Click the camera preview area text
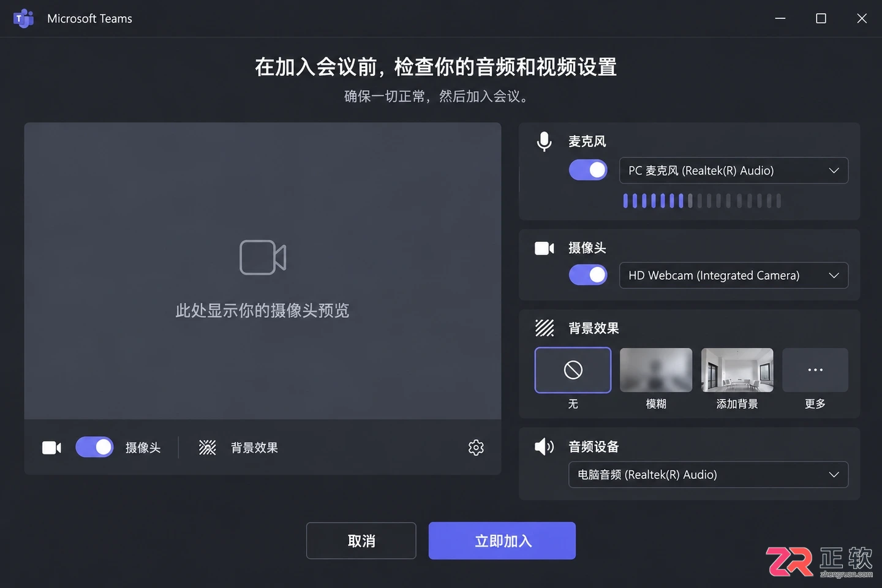 coord(262,311)
